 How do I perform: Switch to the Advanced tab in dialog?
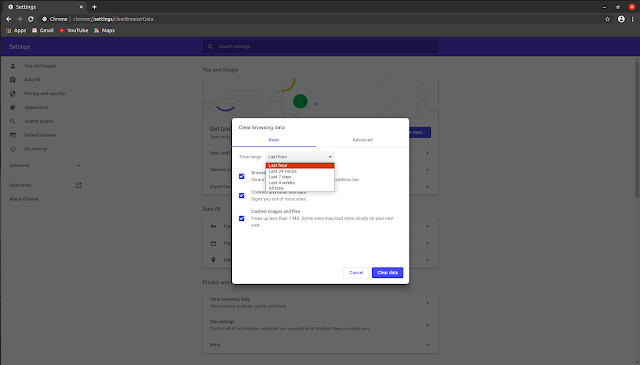click(362, 140)
